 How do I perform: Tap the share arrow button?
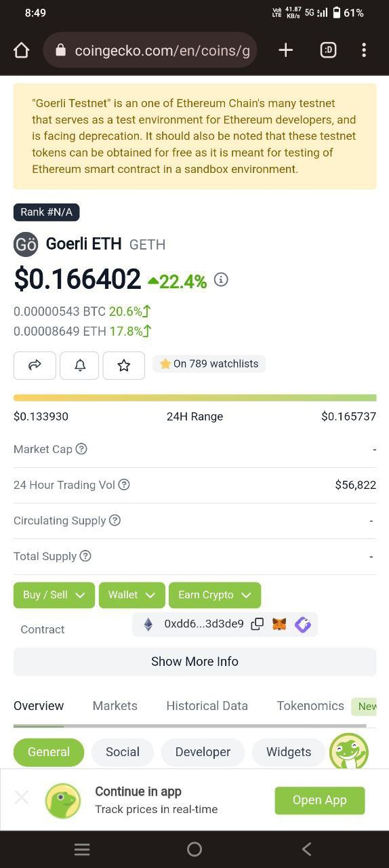[35, 366]
